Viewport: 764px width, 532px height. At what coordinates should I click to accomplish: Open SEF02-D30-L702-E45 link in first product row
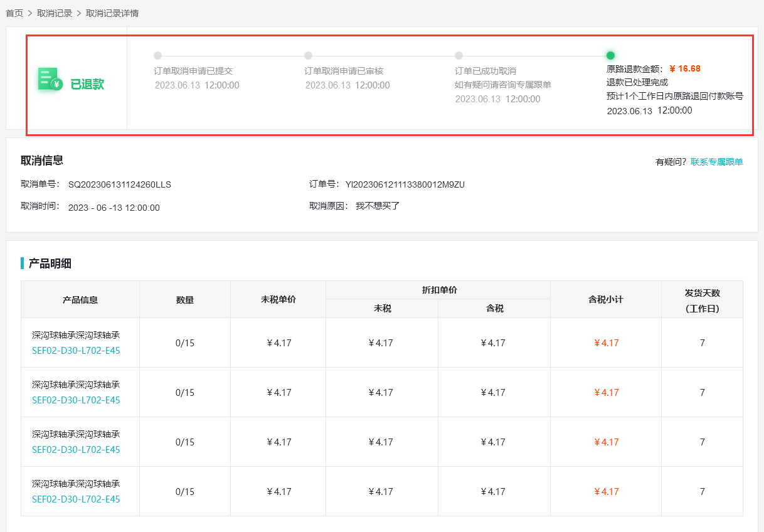coord(76,351)
